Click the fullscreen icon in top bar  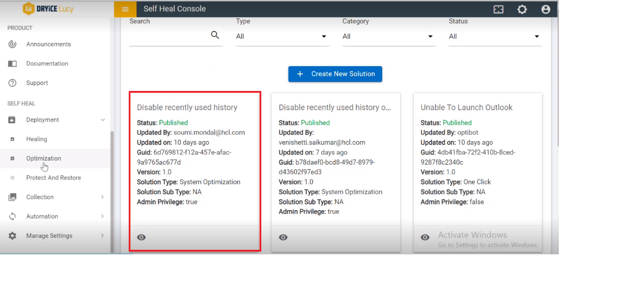click(x=498, y=9)
